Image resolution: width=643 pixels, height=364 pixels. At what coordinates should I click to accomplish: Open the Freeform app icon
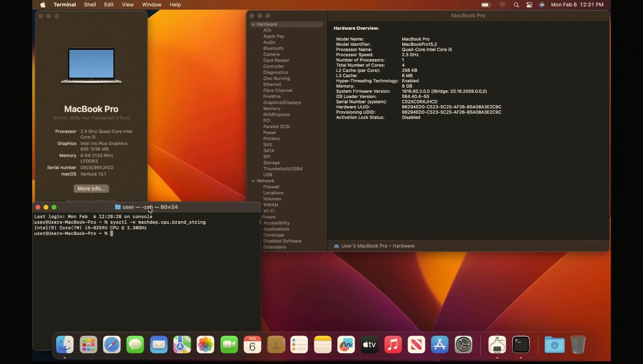point(346,345)
